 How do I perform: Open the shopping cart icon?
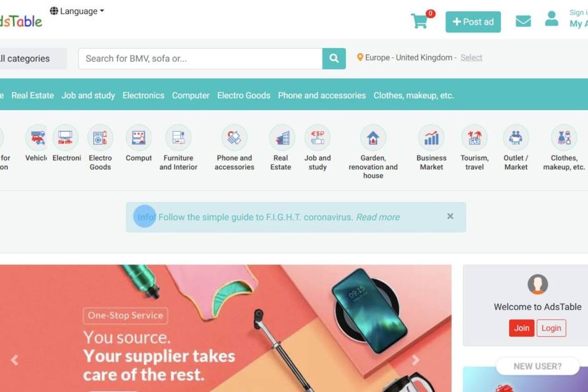(420, 21)
